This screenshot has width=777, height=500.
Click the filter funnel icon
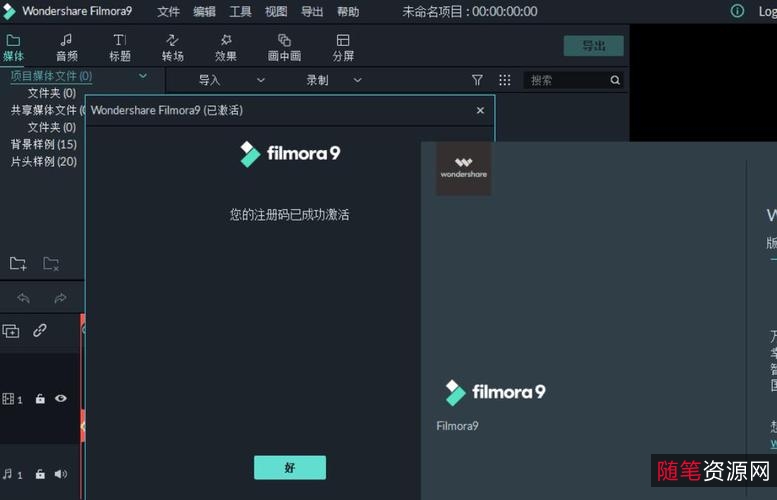pos(477,80)
